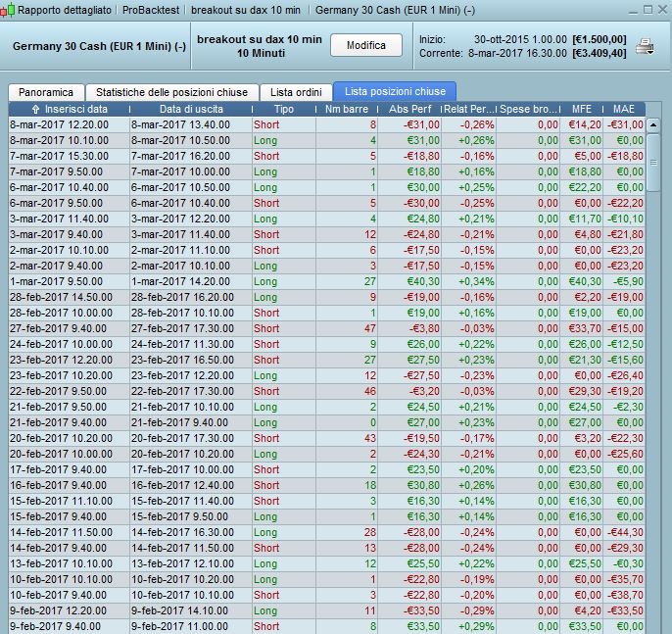Screen dimensions: 672x634
Task: Maximize the report window
Action: [648, 10]
